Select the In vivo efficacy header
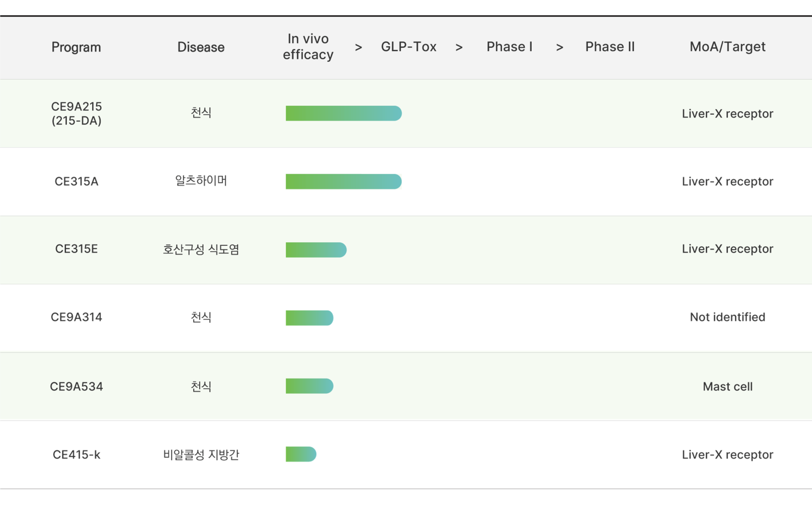812x505 pixels. coord(308,47)
